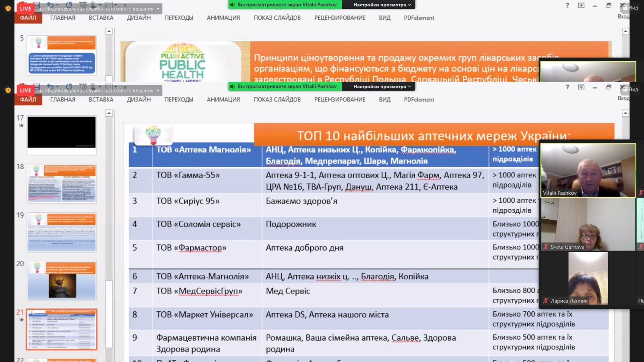
Task: Select Sveta Garnaya video tile
Action: [588, 224]
